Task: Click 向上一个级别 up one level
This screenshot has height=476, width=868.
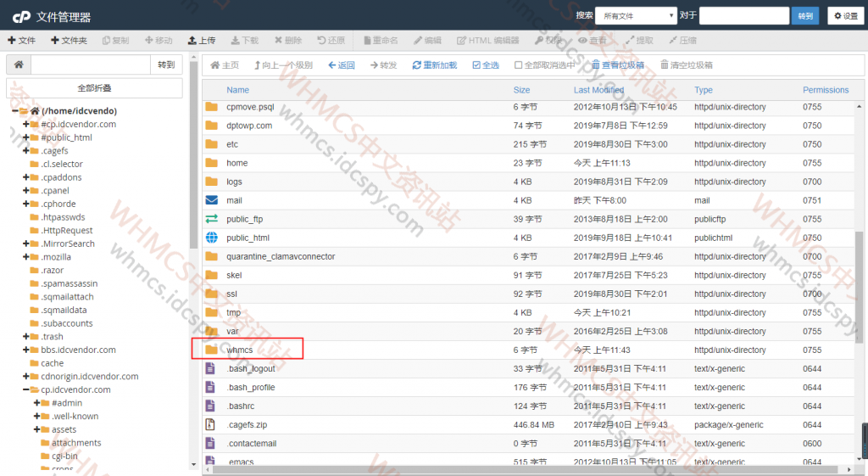Action: point(283,65)
